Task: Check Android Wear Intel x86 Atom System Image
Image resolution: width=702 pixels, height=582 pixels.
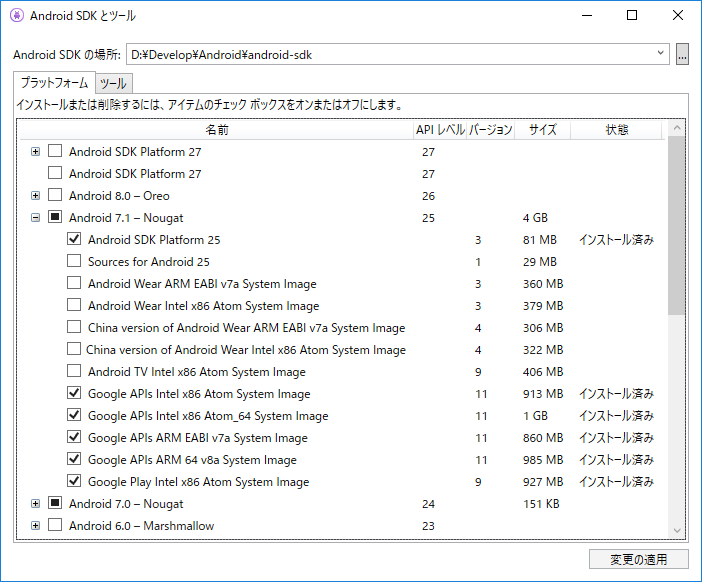Action: click(x=74, y=304)
